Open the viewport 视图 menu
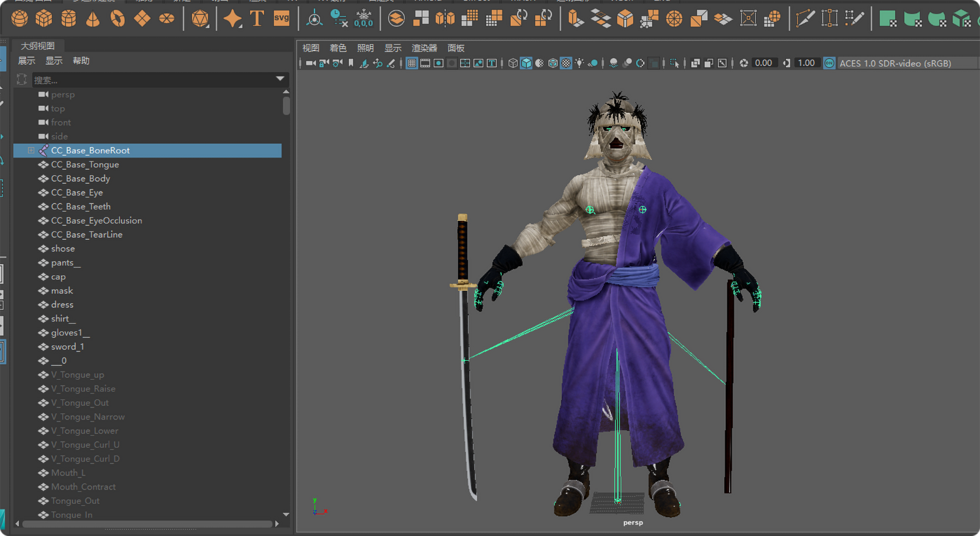The image size is (980, 536). point(311,48)
